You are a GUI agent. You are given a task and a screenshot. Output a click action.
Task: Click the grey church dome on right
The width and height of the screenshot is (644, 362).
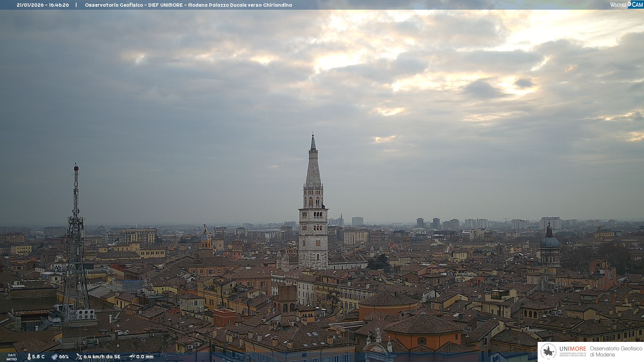(549, 241)
